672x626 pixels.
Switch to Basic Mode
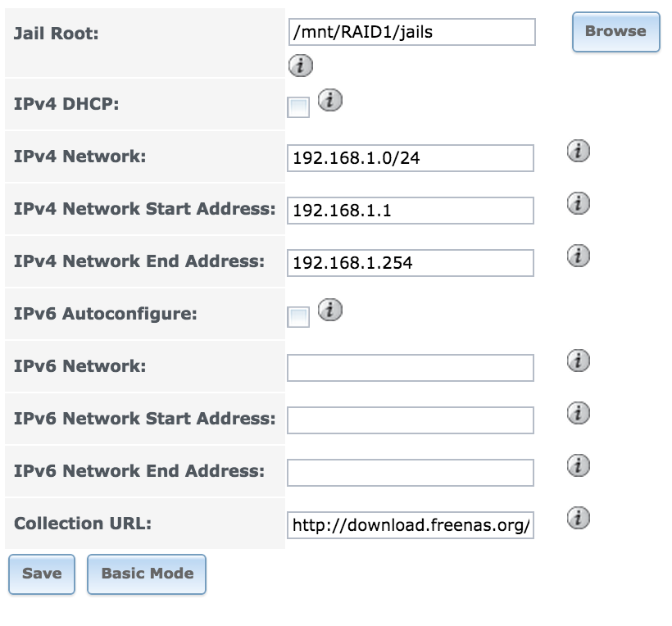(147, 574)
